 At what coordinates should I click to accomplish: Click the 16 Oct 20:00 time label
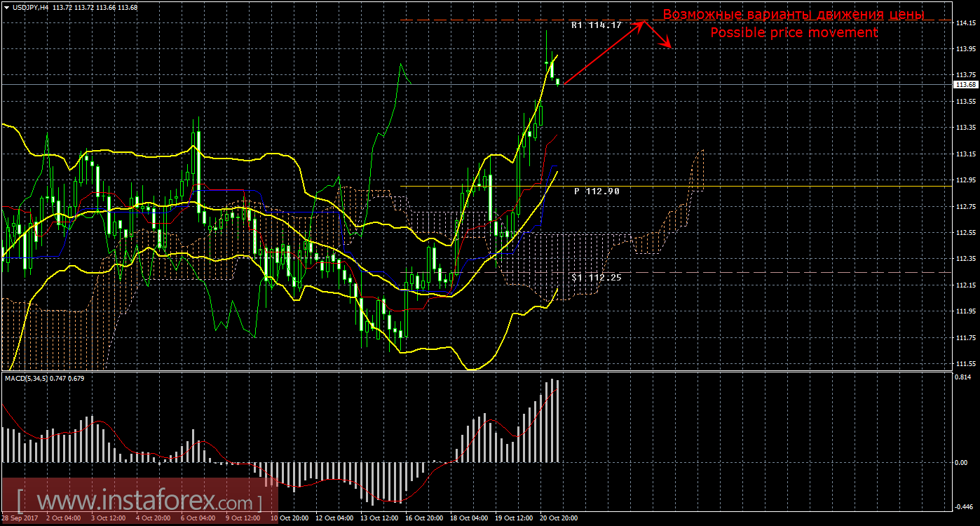pyautogui.click(x=425, y=518)
